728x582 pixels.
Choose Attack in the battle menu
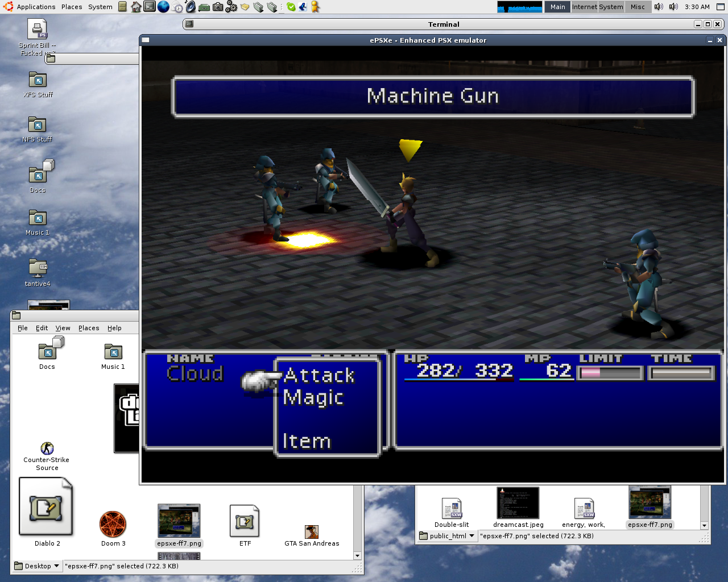(319, 376)
